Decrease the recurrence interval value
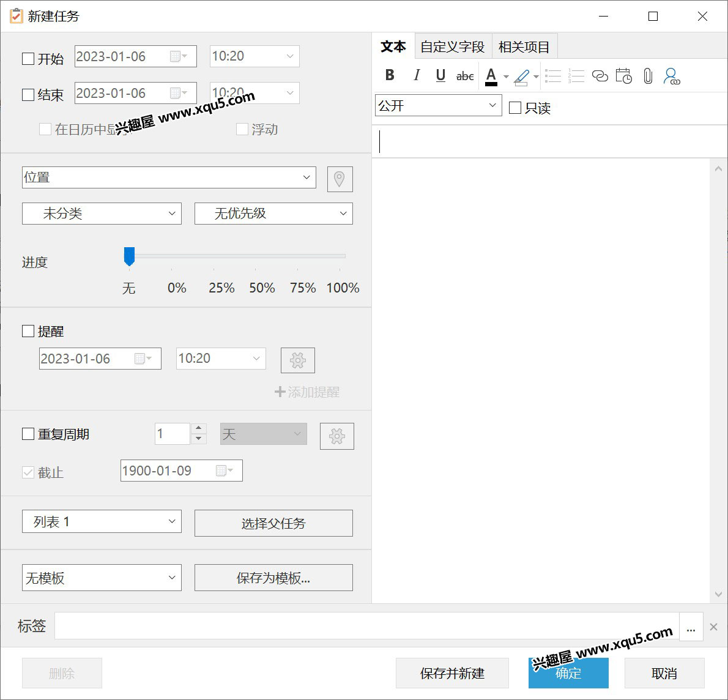 (199, 439)
